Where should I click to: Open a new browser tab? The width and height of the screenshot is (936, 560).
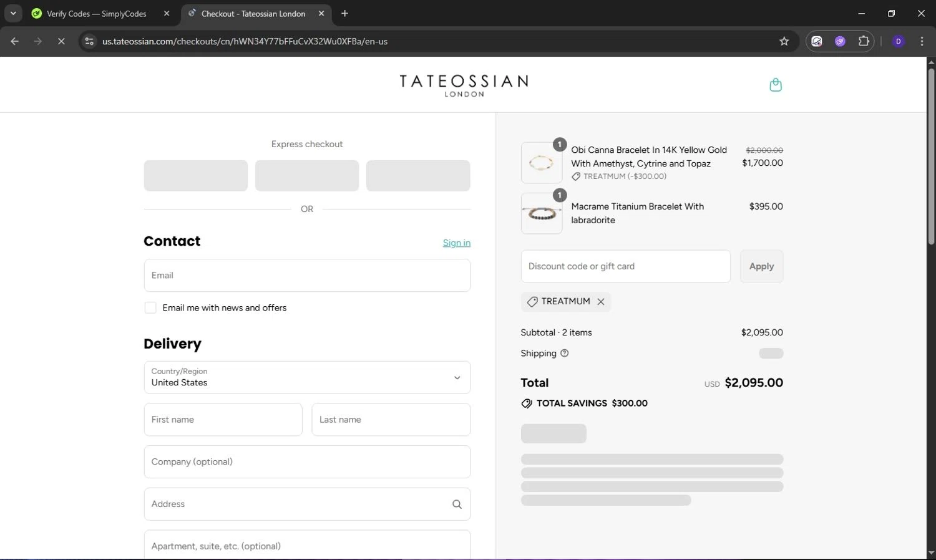point(344,13)
